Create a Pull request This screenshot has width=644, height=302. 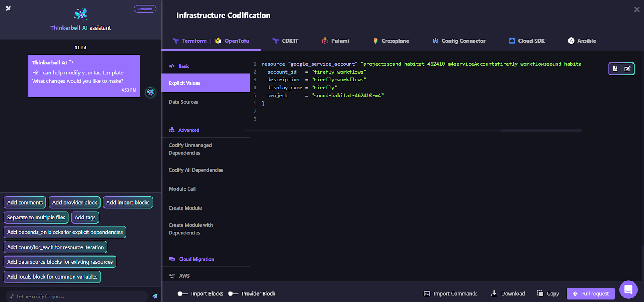tap(590, 294)
